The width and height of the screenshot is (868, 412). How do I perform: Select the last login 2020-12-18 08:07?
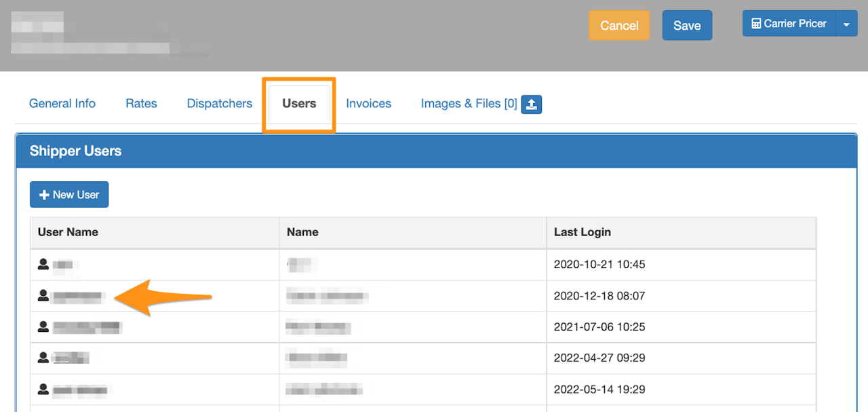599,295
